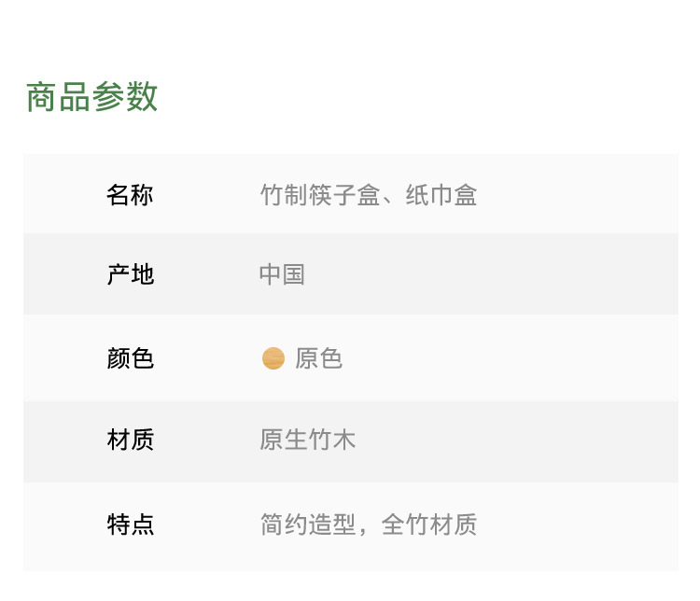Click the orange 原色 color swatch

tap(273, 358)
